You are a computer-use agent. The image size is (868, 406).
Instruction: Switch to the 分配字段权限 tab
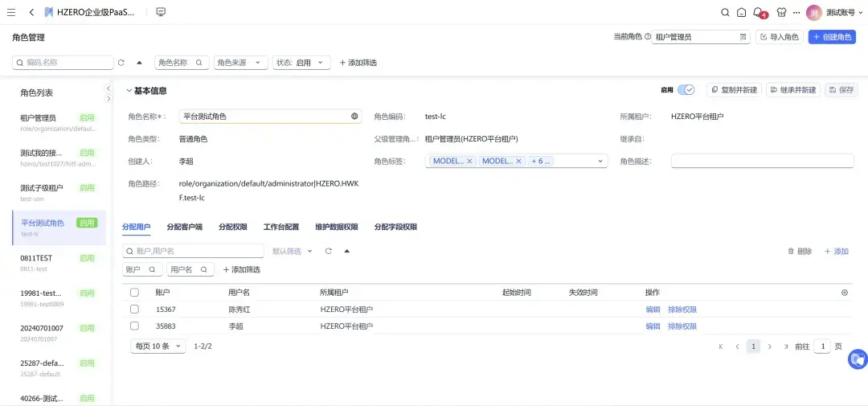[x=395, y=227]
